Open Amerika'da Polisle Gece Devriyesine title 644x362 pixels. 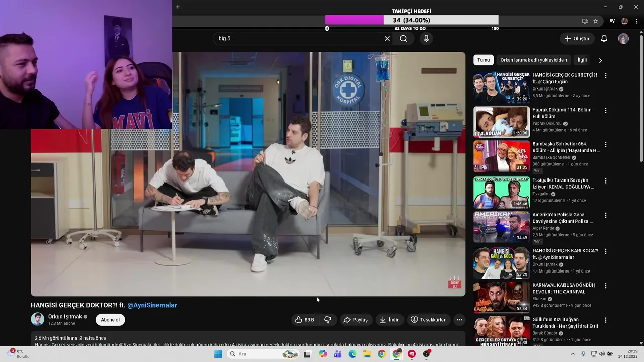(562, 218)
